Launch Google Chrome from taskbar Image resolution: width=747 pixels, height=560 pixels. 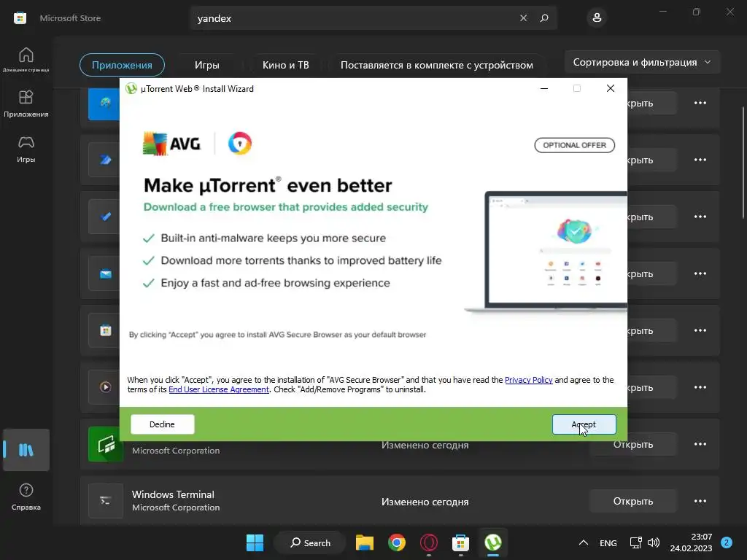396,542
